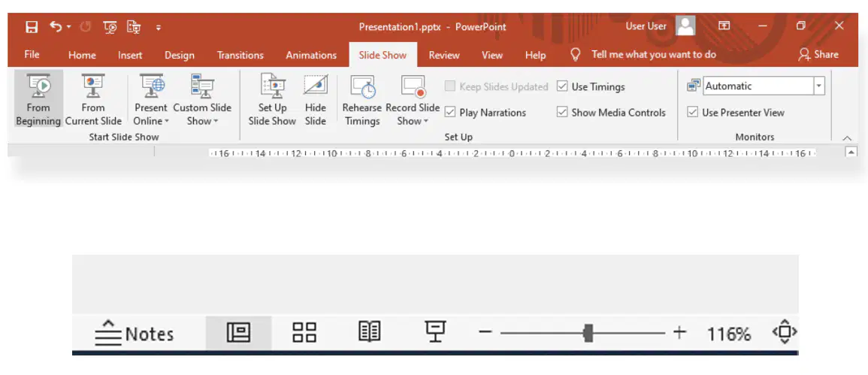The image size is (868, 375).
Task: Switch to the Review tab
Action: pyautogui.click(x=444, y=55)
